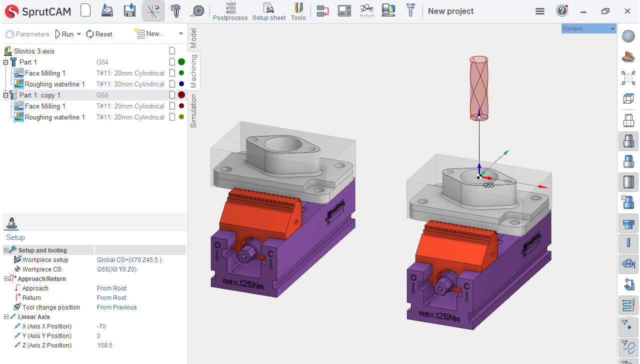
Task: Click the brown solid part icon
Action: click(x=628, y=57)
